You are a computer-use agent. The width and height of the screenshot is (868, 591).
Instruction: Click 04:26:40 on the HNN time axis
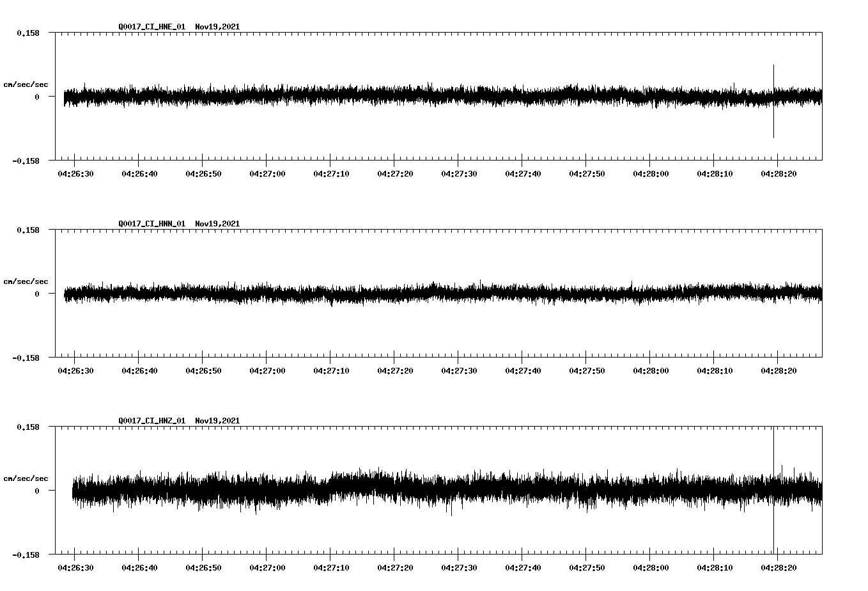tap(139, 370)
